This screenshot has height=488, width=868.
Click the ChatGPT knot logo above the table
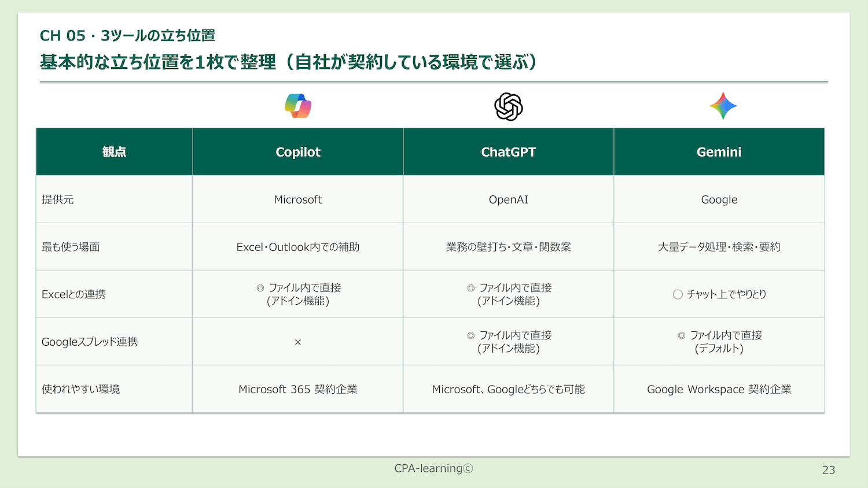[x=509, y=107]
